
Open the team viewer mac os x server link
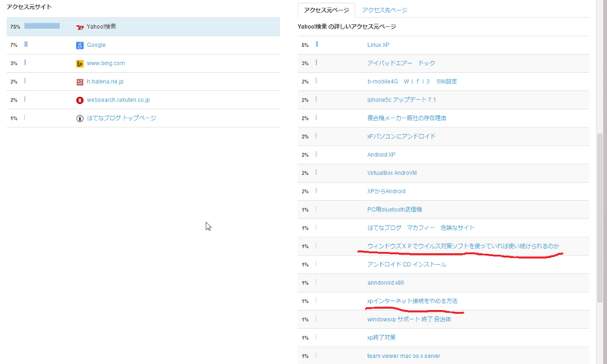coord(404,356)
